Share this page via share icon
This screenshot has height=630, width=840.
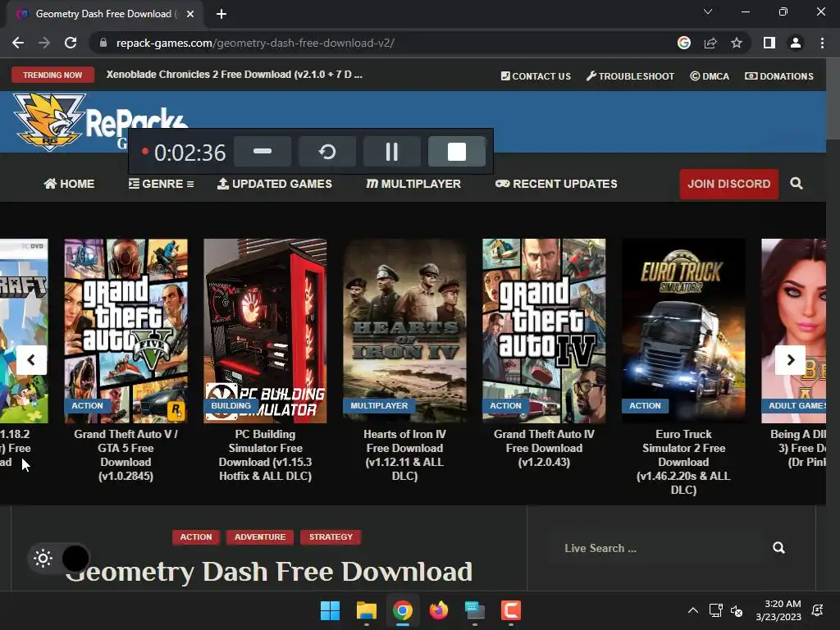[x=710, y=43]
